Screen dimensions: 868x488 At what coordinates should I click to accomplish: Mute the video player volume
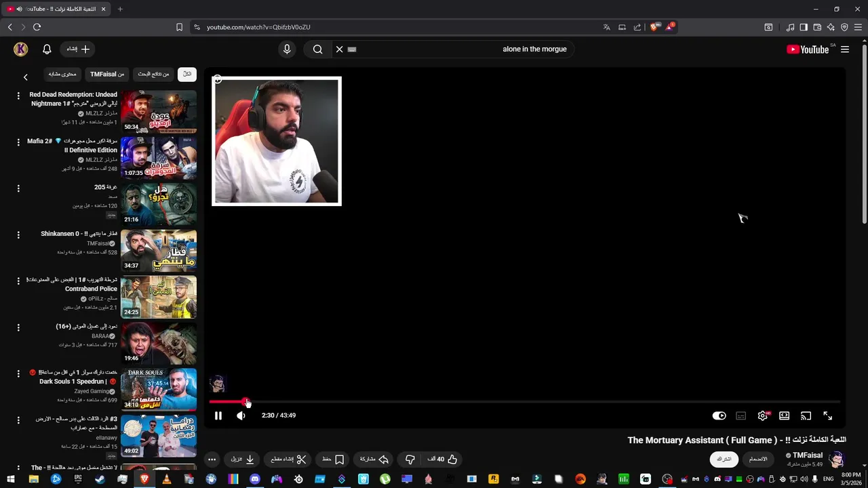[241, 415]
